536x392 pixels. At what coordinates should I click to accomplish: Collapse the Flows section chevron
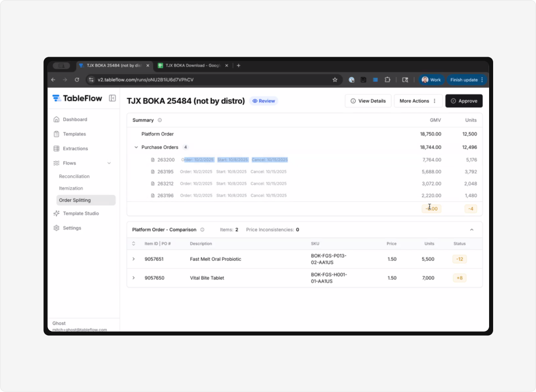pos(109,163)
